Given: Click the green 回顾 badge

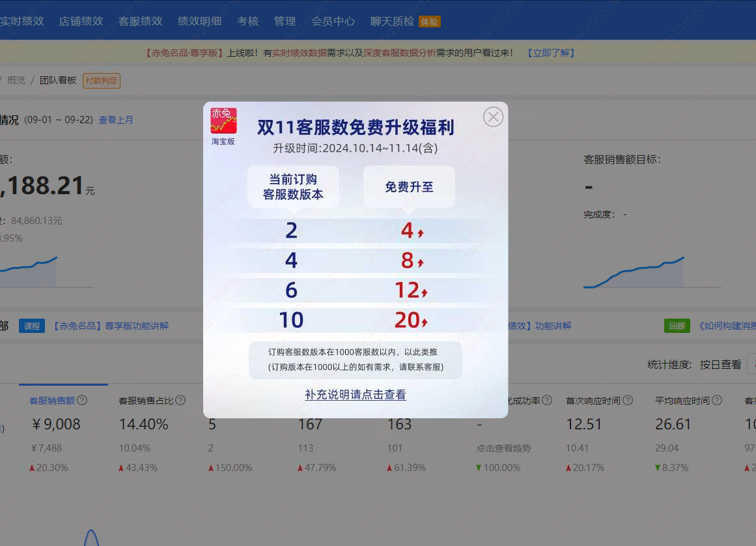Looking at the screenshot, I should click(677, 326).
